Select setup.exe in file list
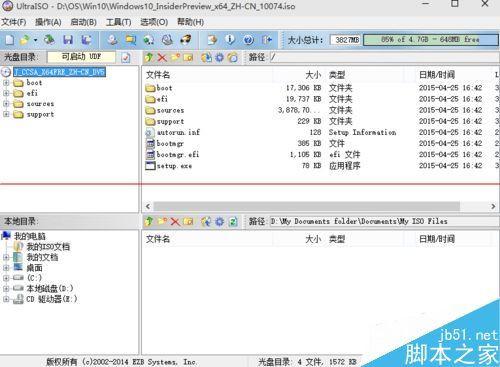The height and width of the screenshot is (367, 500). click(169, 166)
